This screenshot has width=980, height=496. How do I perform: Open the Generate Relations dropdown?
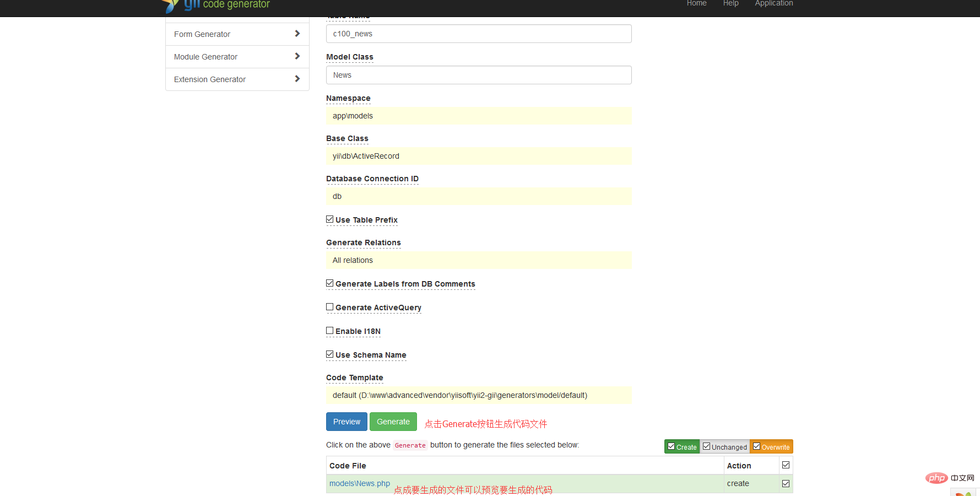pyautogui.click(x=479, y=260)
